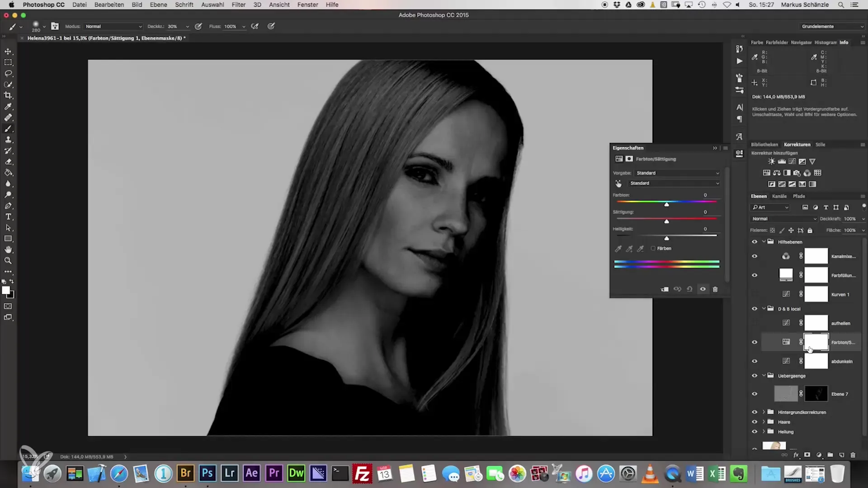Create new layer button in Ebenen panel
This screenshot has height=488, width=868.
click(841, 455)
